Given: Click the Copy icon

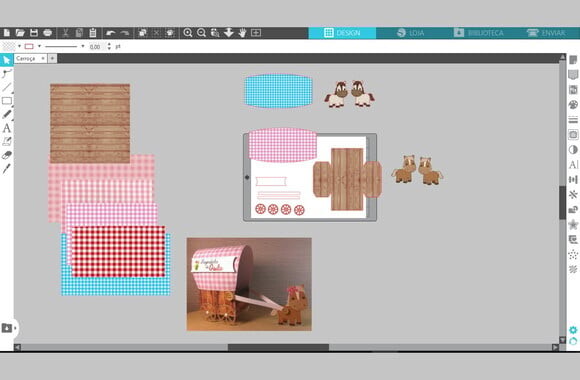Looking at the screenshot, I should (x=79, y=33).
